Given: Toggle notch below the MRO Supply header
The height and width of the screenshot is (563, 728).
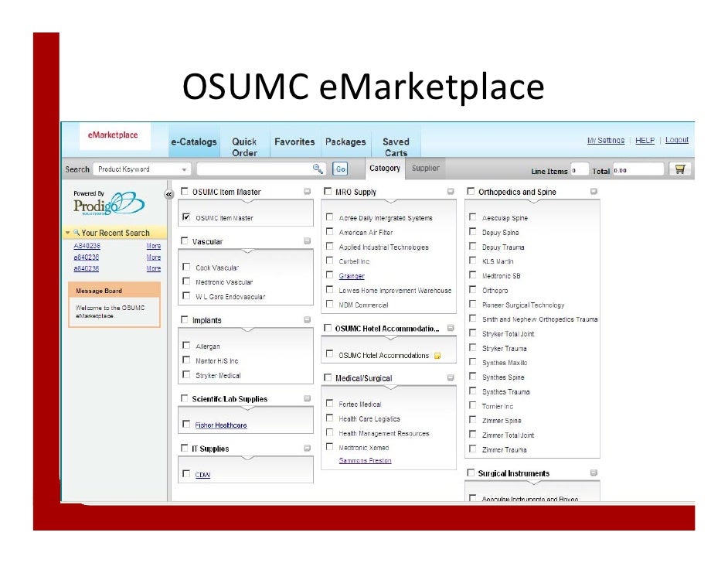Looking at the screenshot, I should tap(391, 202).
